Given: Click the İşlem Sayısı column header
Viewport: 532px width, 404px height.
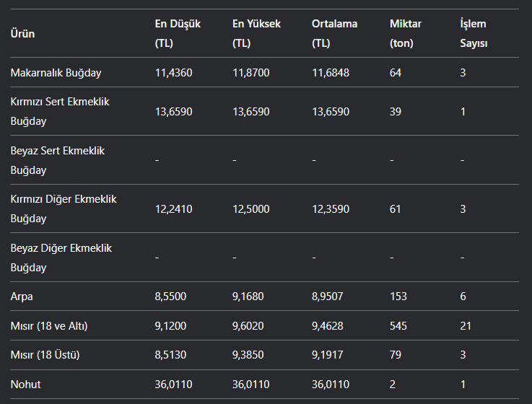Looking at the screenshot, I should 474,33.
